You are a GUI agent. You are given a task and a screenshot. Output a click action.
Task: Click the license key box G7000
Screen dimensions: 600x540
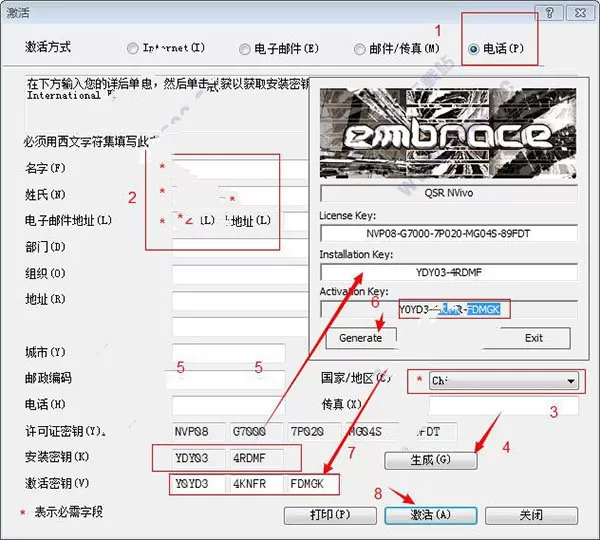pyautogui.click(x=256, y=432)
